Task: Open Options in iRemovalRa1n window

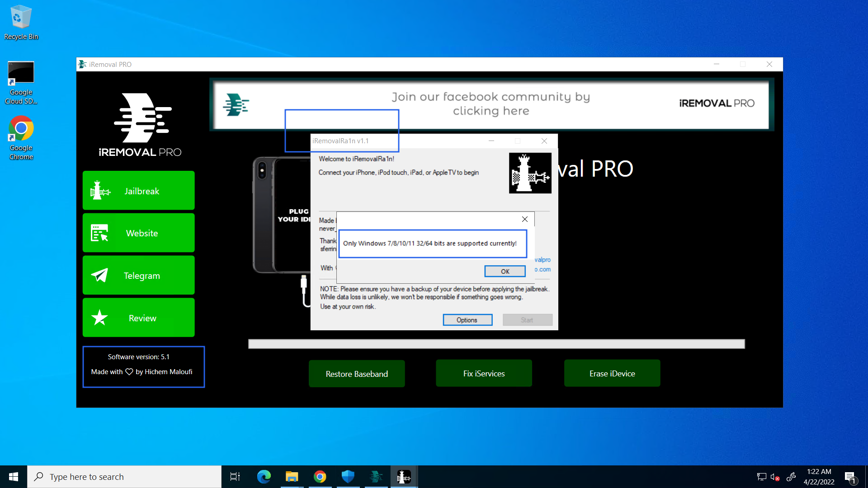Action: [x=467, y=320]
